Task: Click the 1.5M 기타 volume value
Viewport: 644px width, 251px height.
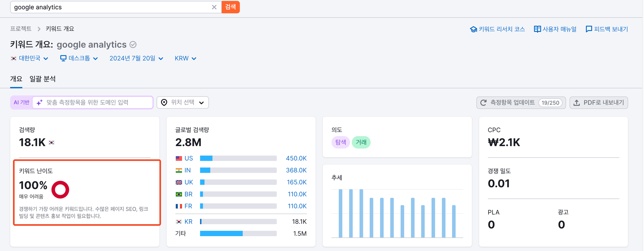Action: 300,234
